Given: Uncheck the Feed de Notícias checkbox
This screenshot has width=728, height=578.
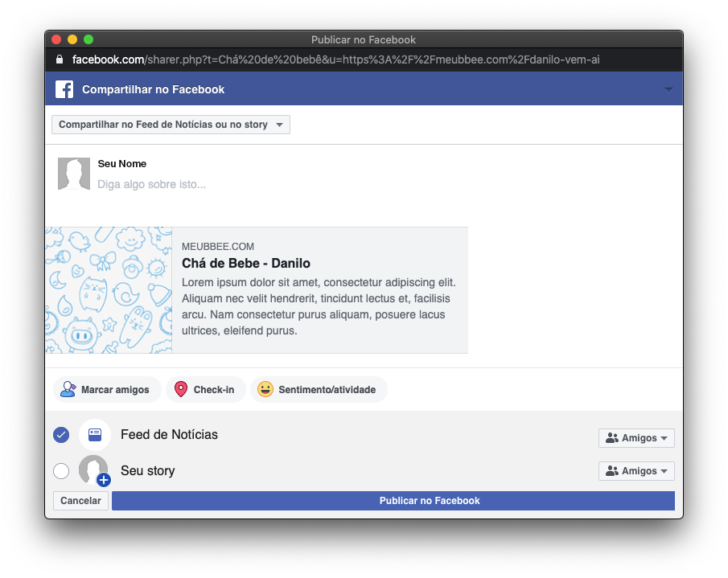Looking at the screenshot, I should [x=61, y=435].
